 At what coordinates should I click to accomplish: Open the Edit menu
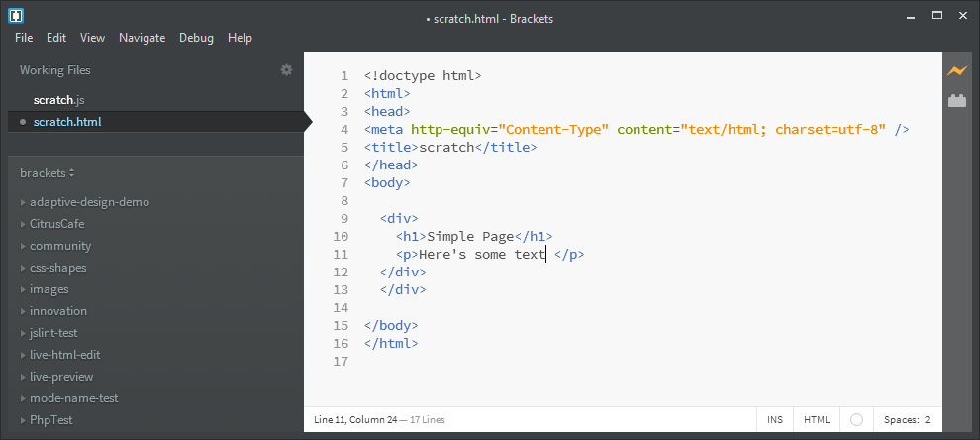point(56,38)
